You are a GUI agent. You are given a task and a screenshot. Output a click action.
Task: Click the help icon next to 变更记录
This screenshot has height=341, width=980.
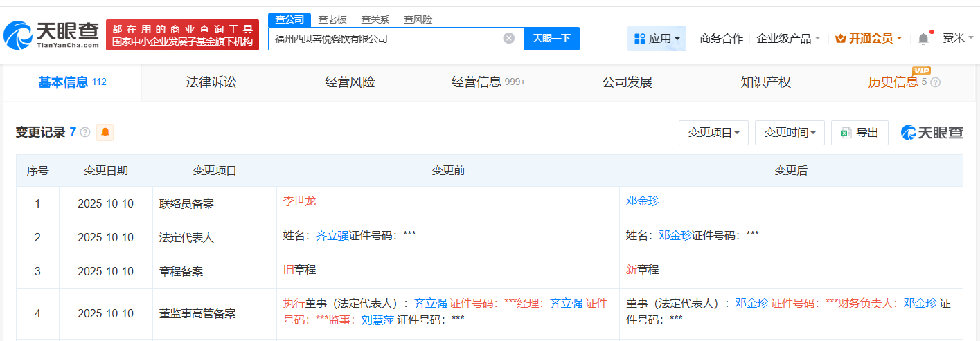85,132
